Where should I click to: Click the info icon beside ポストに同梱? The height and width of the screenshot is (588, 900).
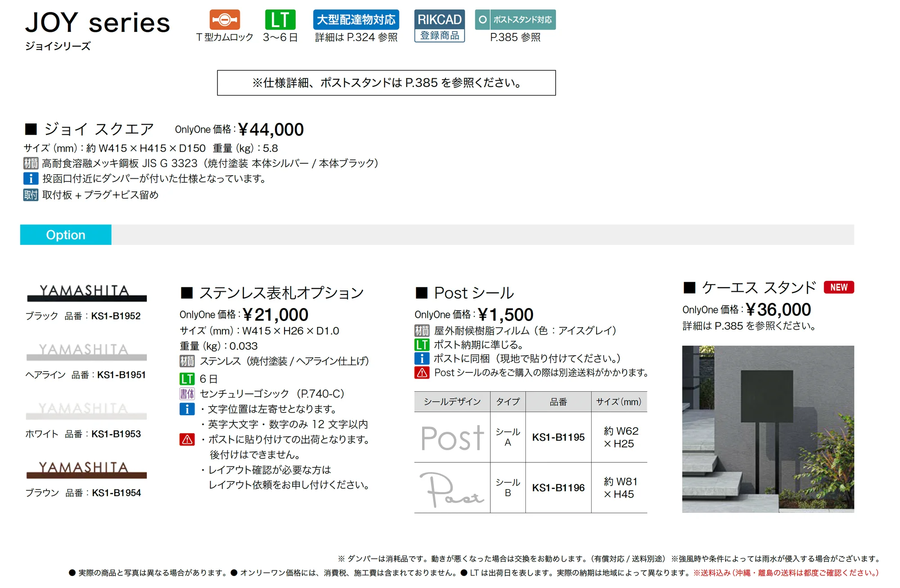[422, 359]
